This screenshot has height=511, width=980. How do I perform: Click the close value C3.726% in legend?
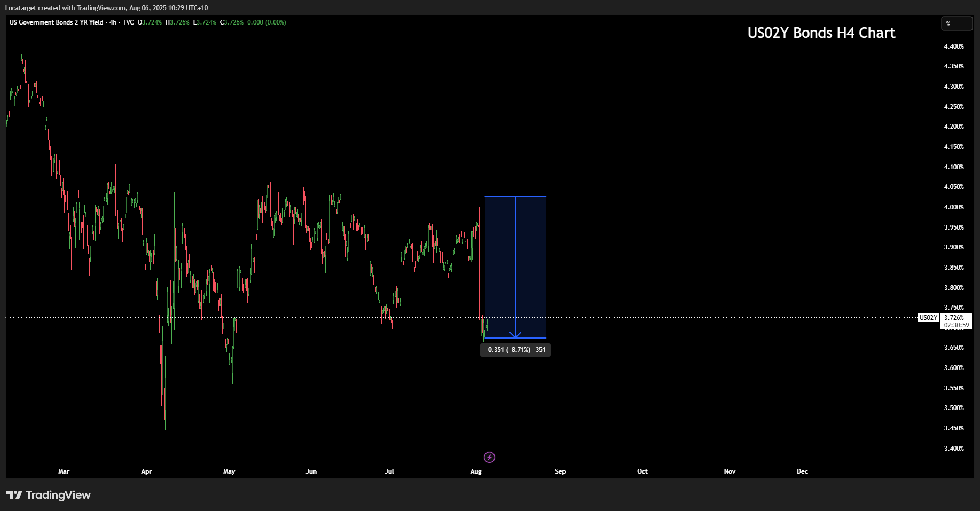(232, 22)
